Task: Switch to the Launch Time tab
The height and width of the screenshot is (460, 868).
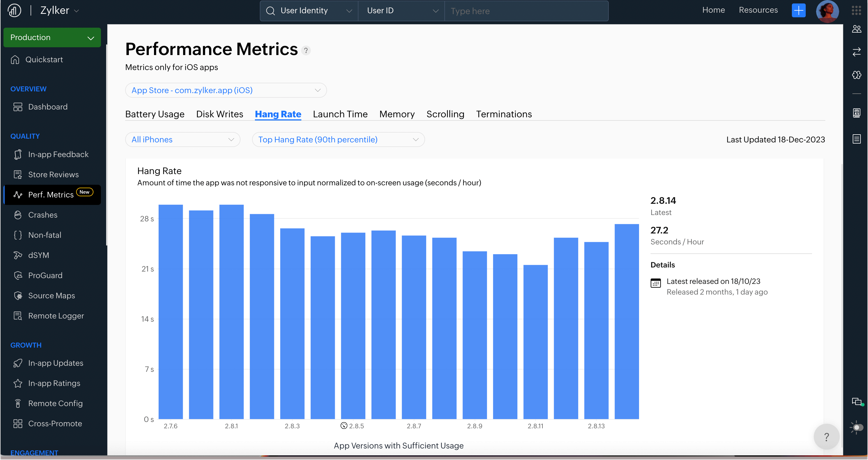Action: [x=340, y=114]
